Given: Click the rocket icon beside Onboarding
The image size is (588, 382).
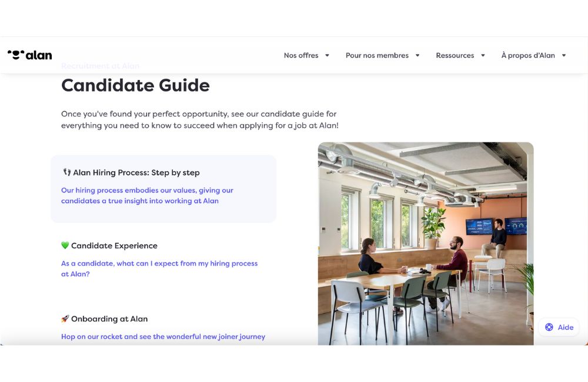Looking at the screenshot, I should tap(65, 318).
